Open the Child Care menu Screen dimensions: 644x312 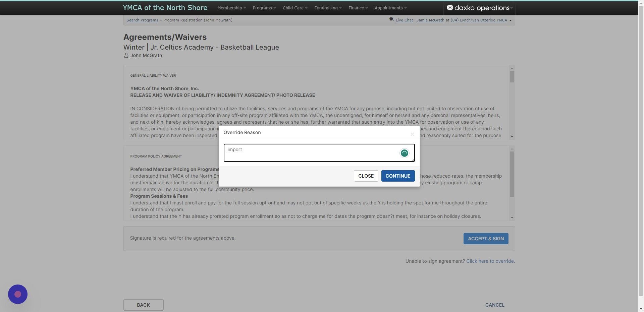pyautogui.click(x=295, y=8)
